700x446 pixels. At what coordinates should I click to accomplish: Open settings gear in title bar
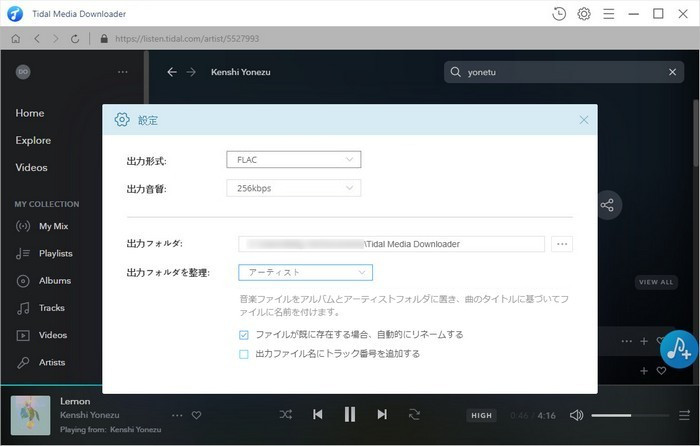[x=584, y=14]
